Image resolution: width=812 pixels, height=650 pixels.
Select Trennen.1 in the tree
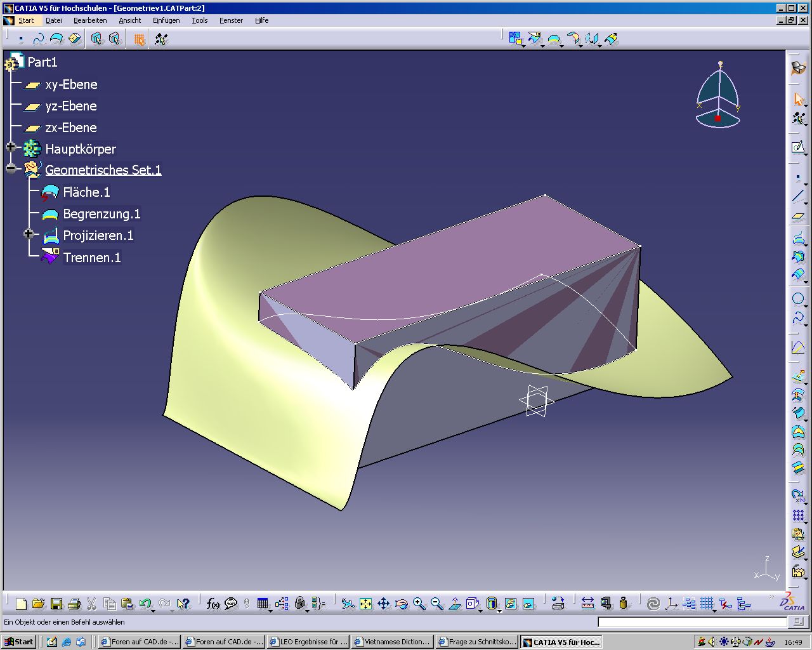[92, 258]
